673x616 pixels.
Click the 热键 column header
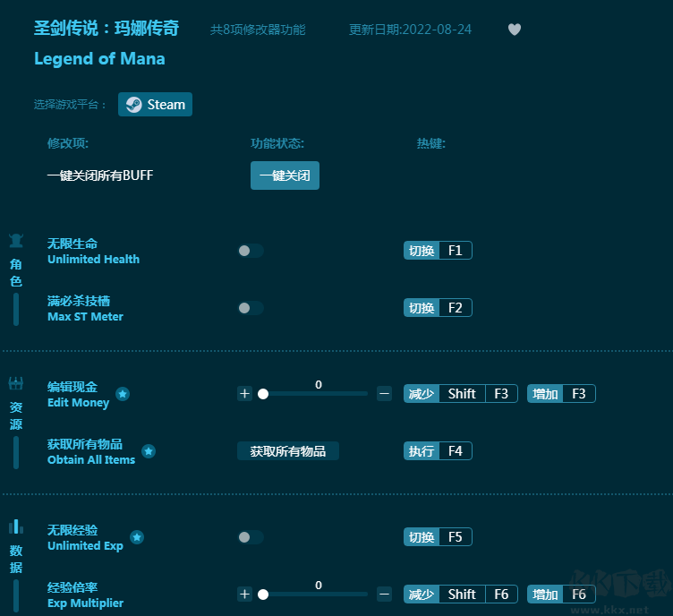[x=431, y=143]
